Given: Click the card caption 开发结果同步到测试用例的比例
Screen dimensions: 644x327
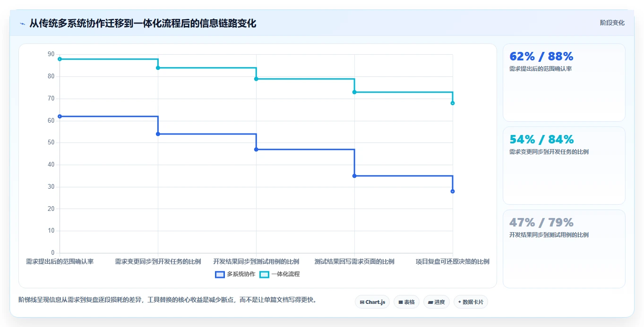Looking at the screenshot, I should (x=549, y=235).
